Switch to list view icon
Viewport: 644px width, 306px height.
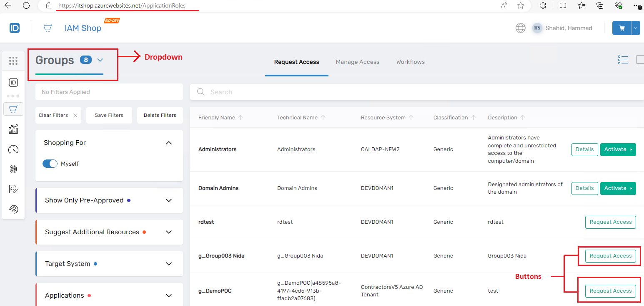coord(623,60)
